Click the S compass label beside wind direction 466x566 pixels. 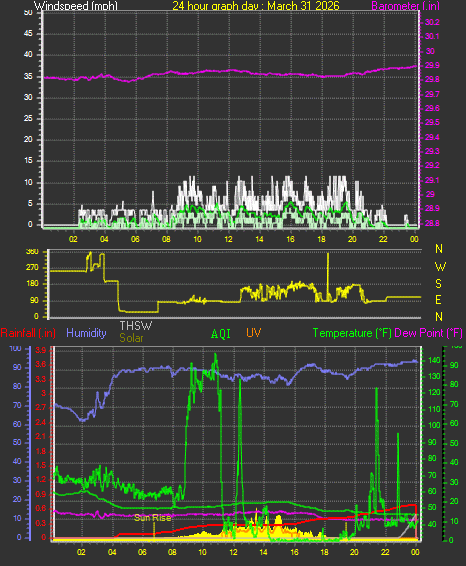pos(439,284)
